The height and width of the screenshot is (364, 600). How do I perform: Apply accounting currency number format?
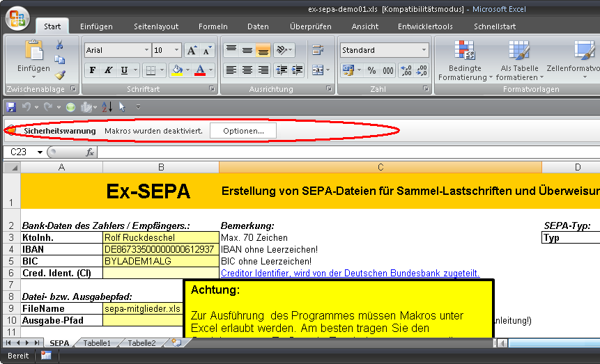pyautogui.click(x=348, y=70)
